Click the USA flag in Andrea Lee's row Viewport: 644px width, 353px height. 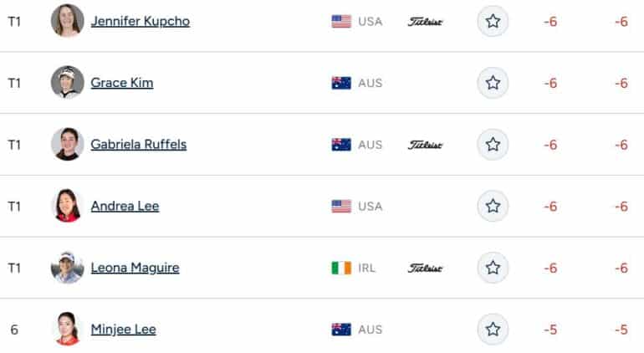pyautogui.click(x=341, y=207)
